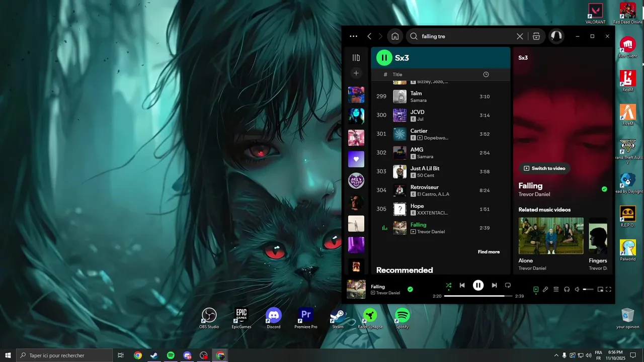The image size is (644, 362).
Task: Launch Discord from desktop dock
Action: (x=274, y=318)
